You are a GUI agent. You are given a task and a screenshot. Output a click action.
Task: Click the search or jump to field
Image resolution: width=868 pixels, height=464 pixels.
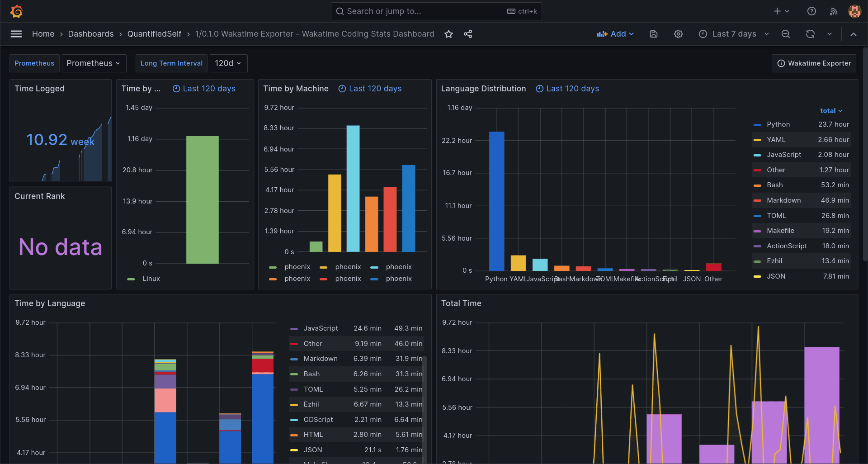coord(434,11)
